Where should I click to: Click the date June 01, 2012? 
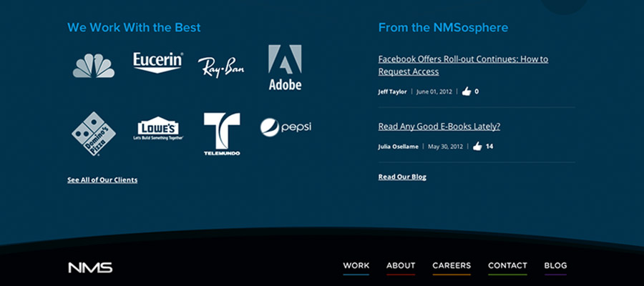434,92
